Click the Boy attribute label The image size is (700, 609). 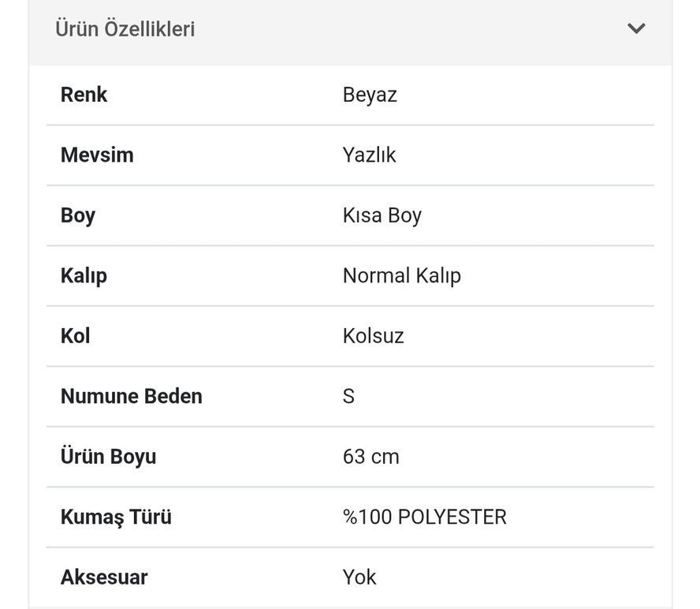(77, 215)
